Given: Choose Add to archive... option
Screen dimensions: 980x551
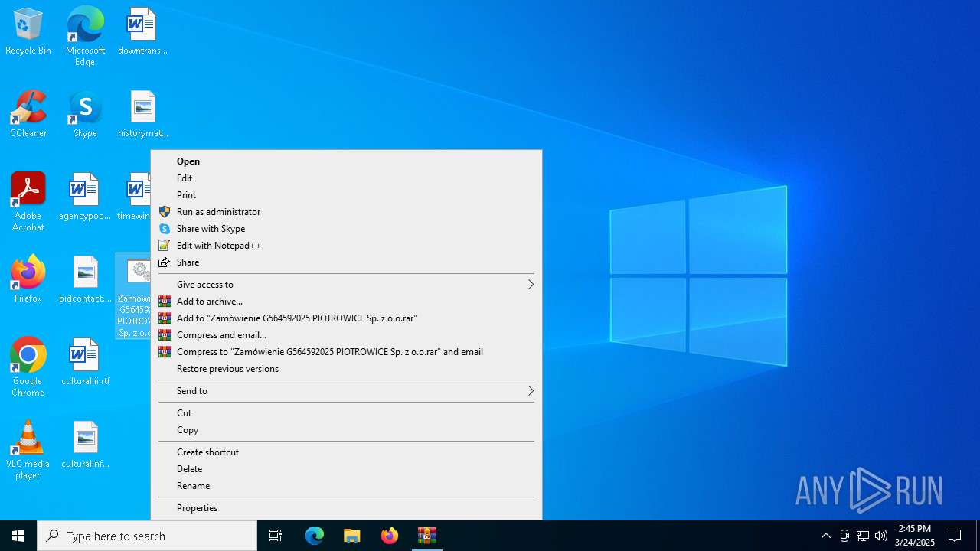Looking at the screenshot, I should (346, 302).
